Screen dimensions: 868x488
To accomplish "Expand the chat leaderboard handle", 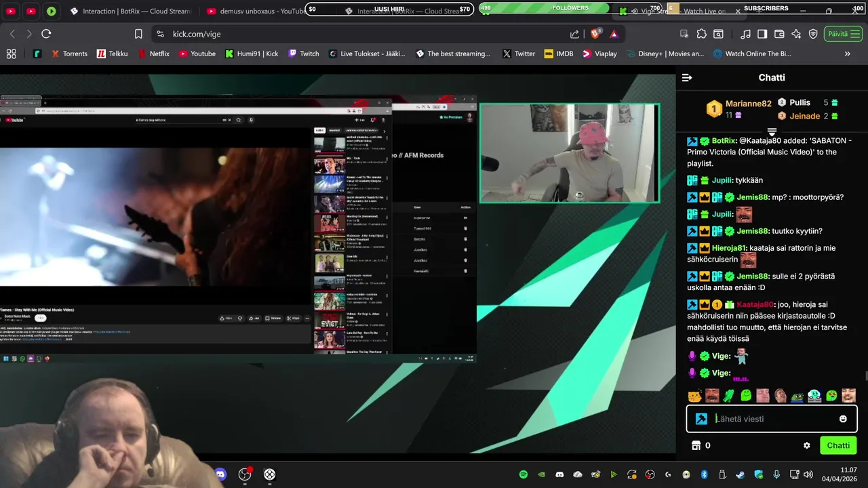I will click(772, 131).
